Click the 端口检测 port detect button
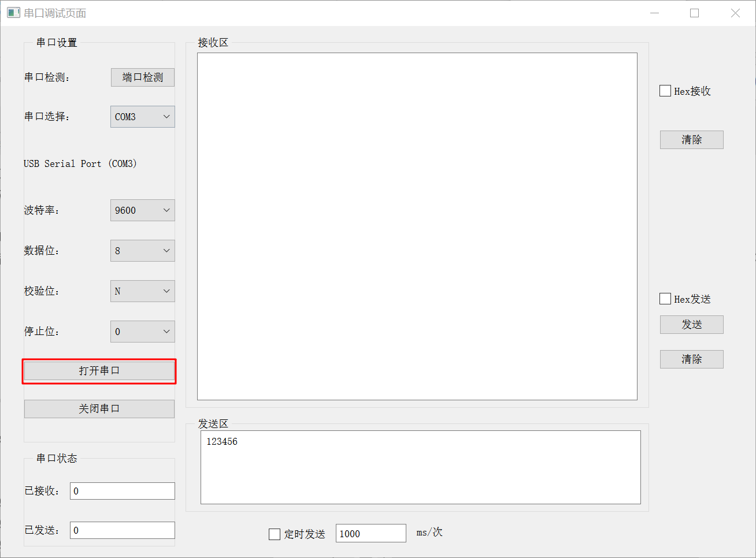 tap(142, 77)
